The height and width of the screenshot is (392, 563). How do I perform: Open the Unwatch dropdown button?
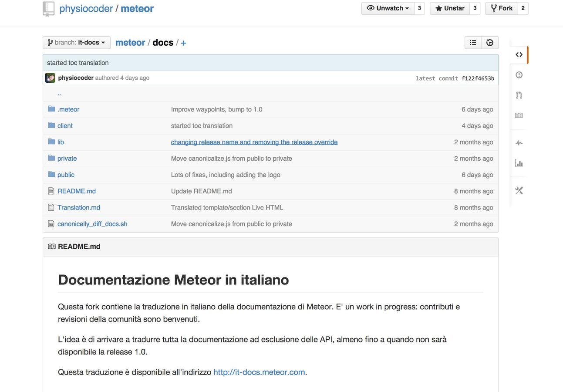(388, 8)
